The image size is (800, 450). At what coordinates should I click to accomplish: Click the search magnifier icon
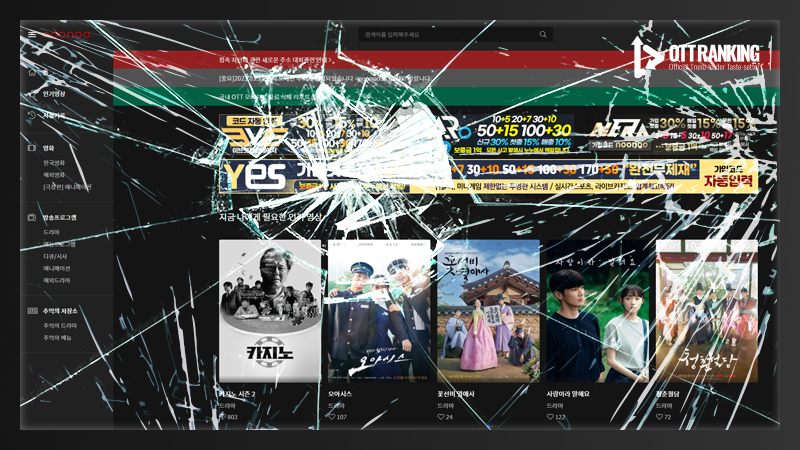tap(543, 35)
